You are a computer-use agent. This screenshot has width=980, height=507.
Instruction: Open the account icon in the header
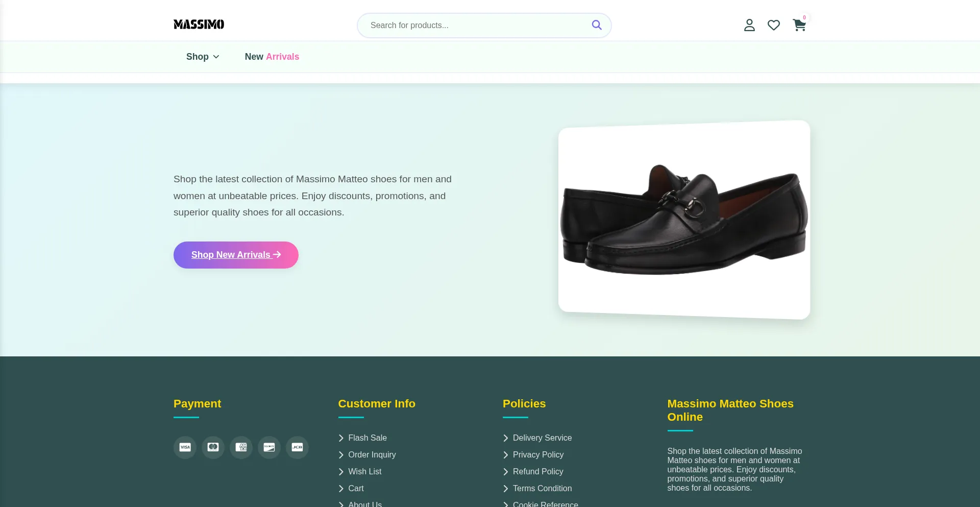tap(749, 25)
